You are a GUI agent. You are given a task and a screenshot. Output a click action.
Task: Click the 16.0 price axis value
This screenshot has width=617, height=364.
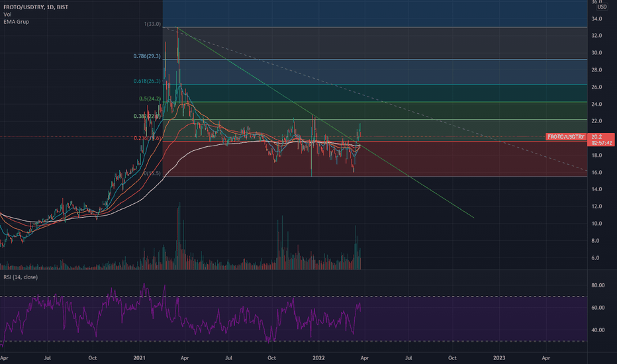[x=596, y=172]
